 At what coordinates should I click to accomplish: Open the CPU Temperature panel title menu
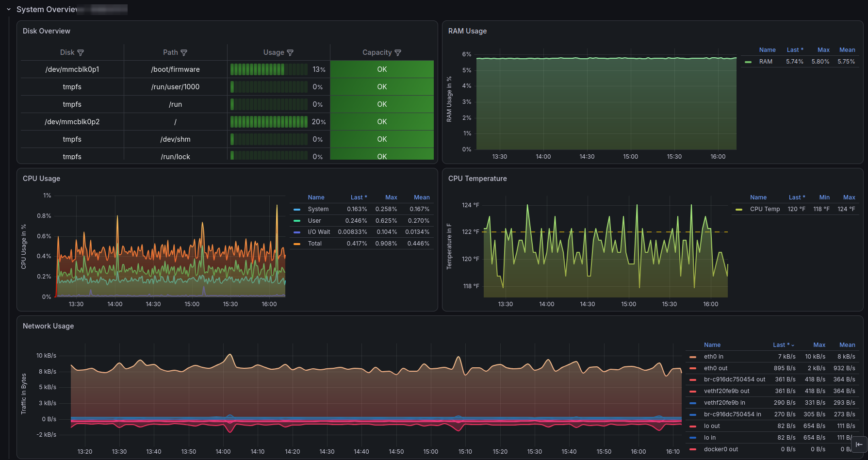click(477, 179)
